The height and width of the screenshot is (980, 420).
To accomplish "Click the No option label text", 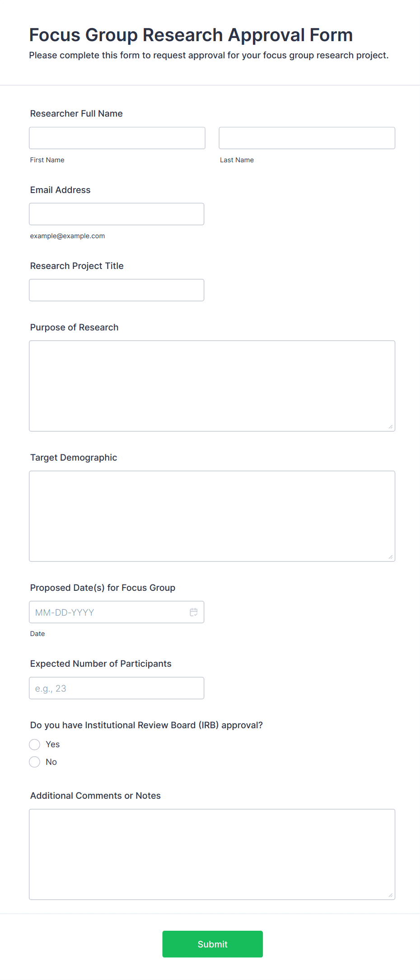I will click(51, 762).
